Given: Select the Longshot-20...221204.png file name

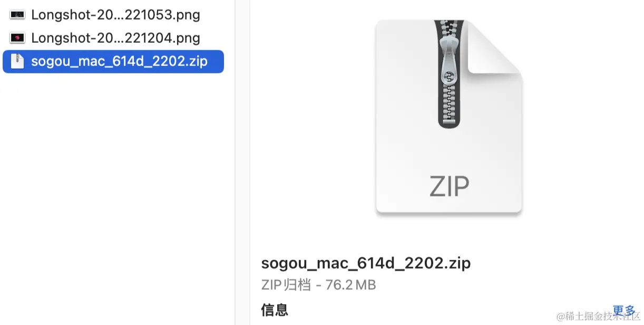Looking at the screenshot, I should click(115, 38).
